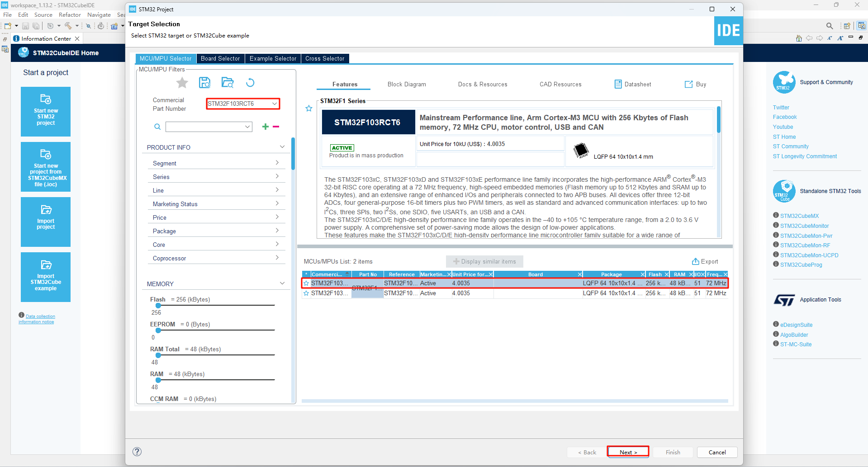Open the Support & Community STM32 icon
Viewport: 868px width, 467px height.
click(x=784, y=82)
